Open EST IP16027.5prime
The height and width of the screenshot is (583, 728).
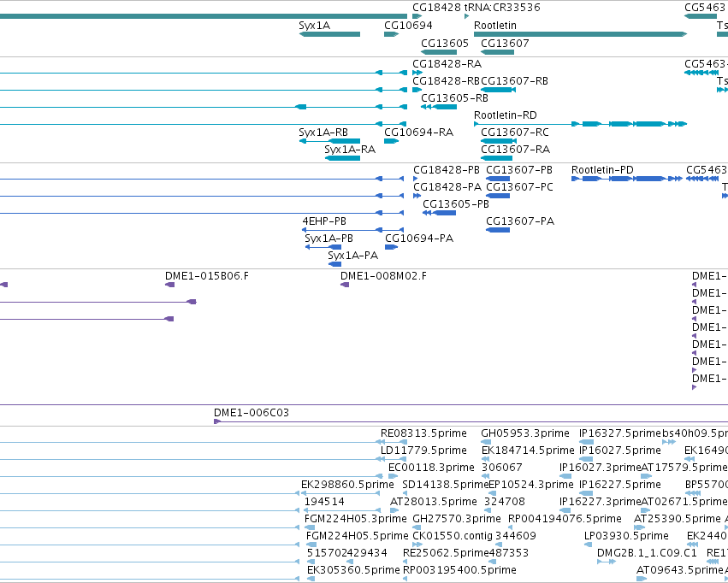coord(620,450)
